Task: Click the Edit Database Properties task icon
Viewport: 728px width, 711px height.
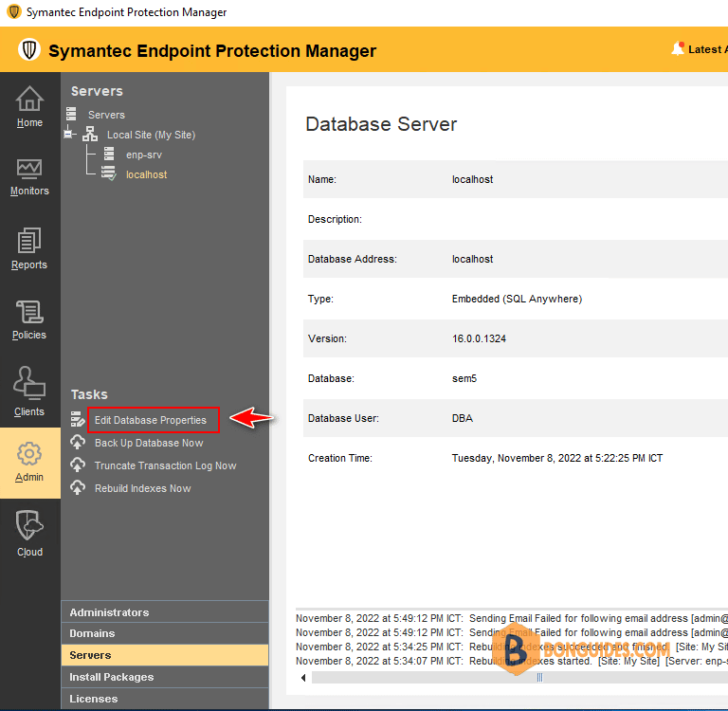Action: click(78, 419)
